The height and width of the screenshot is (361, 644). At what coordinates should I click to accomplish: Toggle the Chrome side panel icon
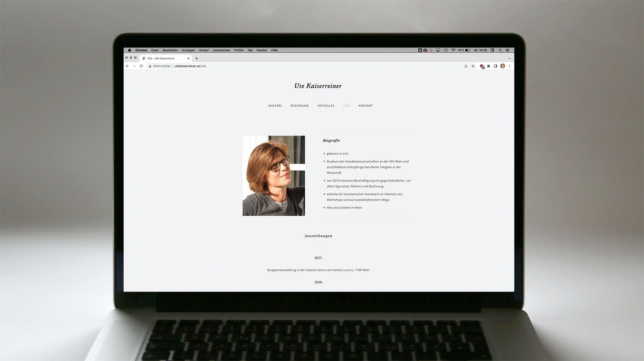(495, 66)
